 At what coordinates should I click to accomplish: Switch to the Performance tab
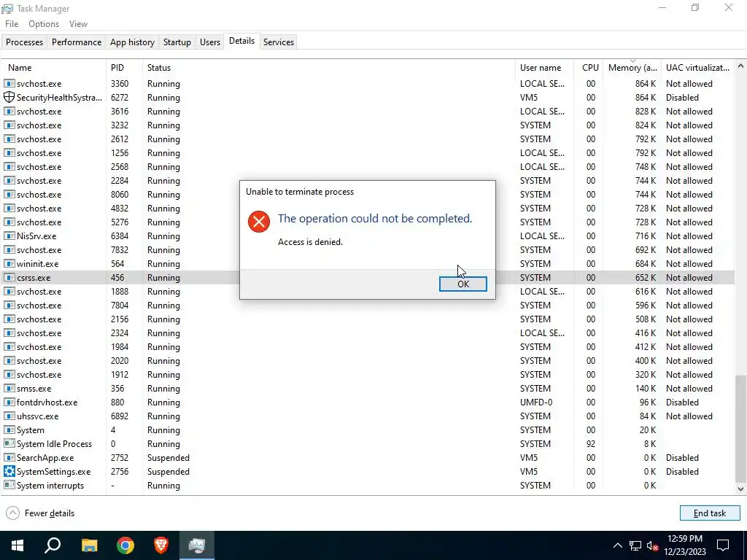tap(76, 42)
